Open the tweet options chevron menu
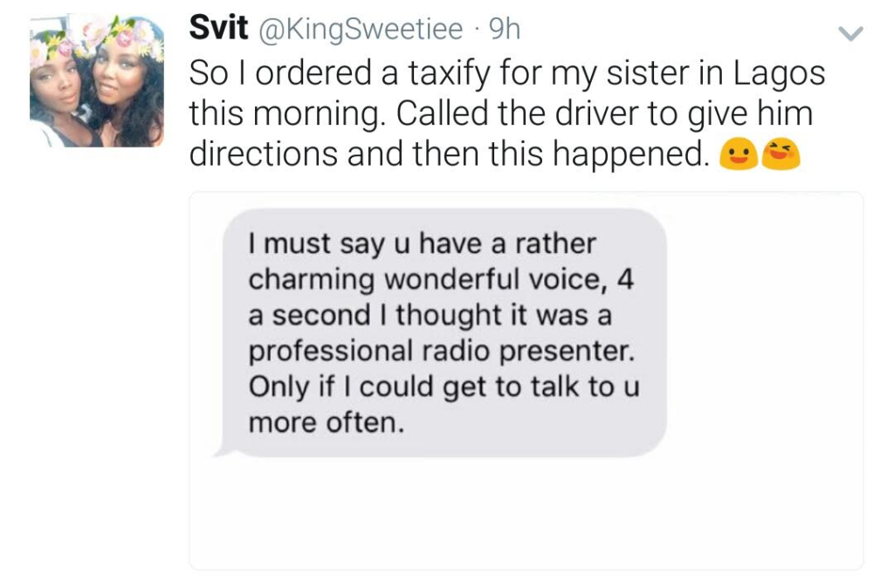The height and width of the screenshot is (588, 894). click(x=850, y=34)
